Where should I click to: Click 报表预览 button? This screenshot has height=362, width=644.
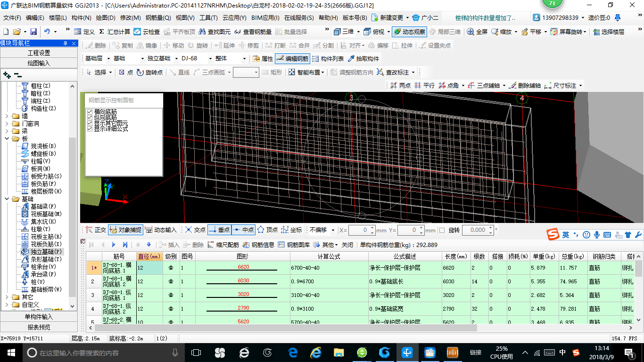click(x=39, y=327)
